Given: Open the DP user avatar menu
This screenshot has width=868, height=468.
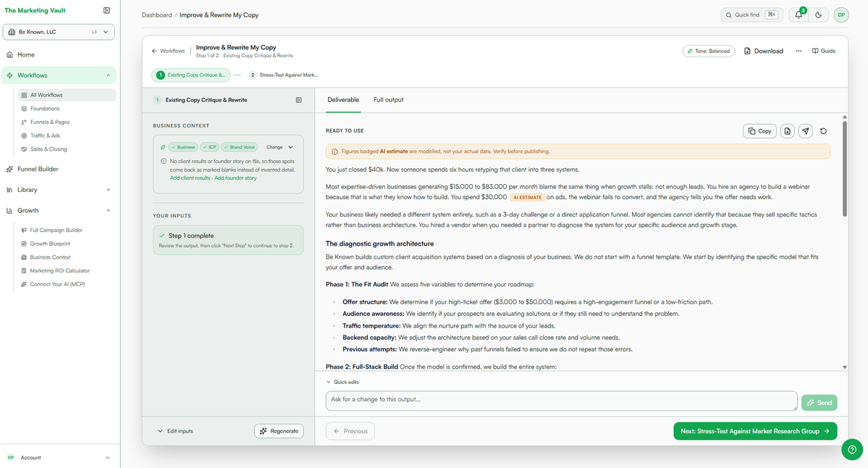Looking at the screenshot, I should (x=841, y=15).
